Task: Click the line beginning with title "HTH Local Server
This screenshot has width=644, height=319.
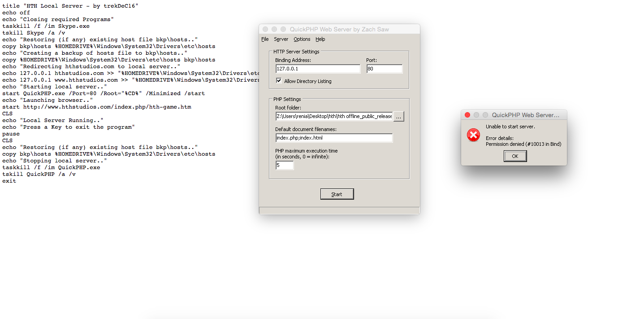Action: tap(70, 6)
